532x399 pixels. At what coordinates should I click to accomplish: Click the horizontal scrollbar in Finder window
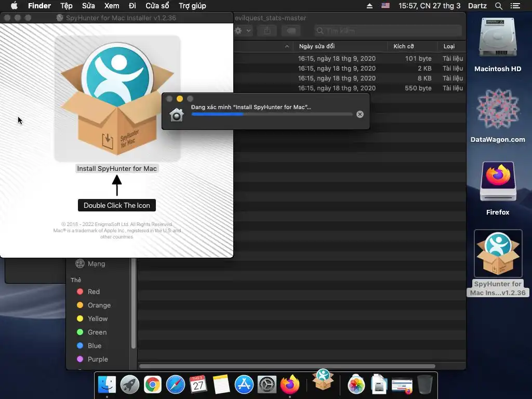(287, 366)
